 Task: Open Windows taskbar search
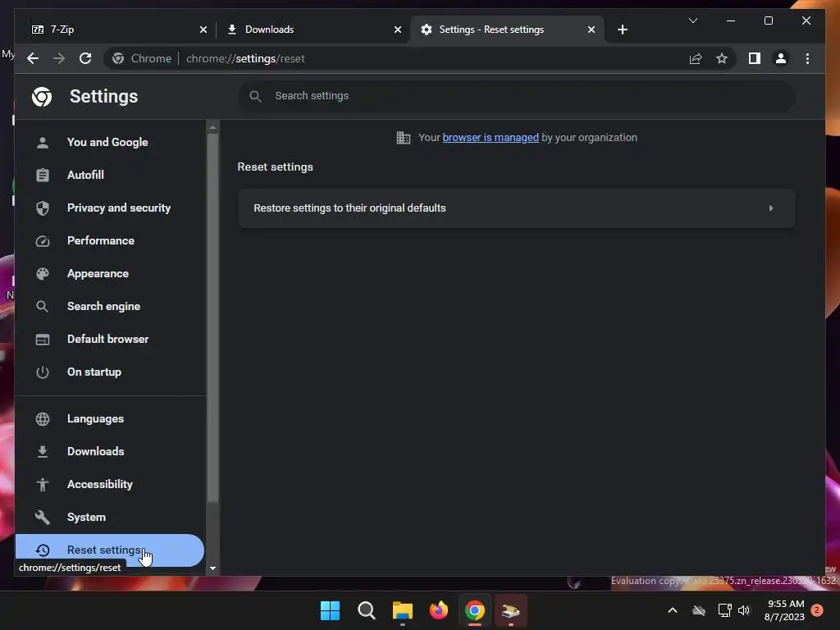coord(367,610)
